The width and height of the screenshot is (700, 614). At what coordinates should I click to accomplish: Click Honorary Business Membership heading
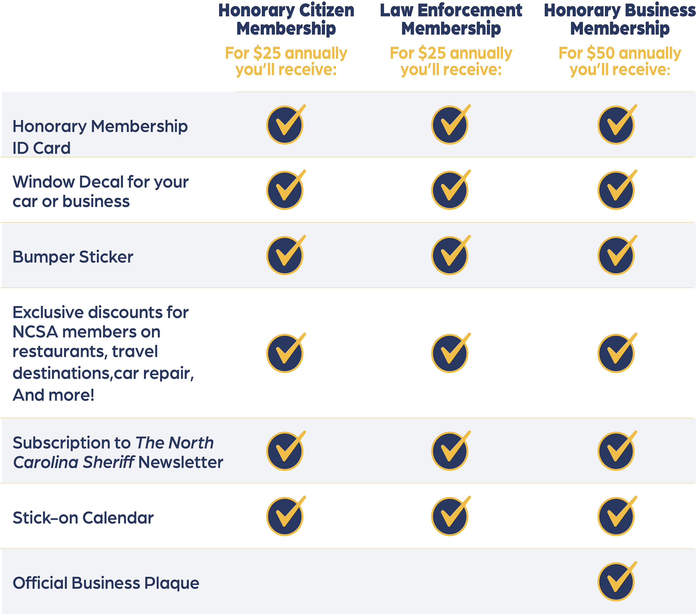point(620,19)
